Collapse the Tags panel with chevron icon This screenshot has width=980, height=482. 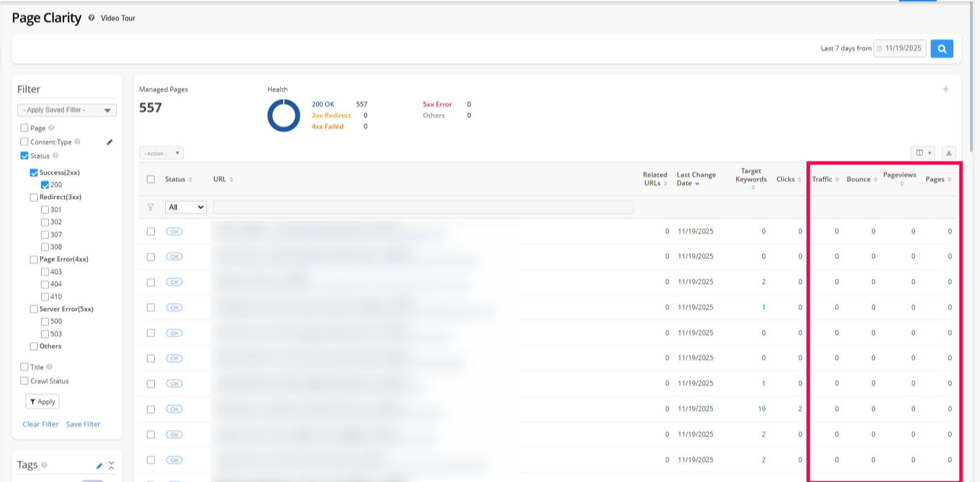coord(111,465)
